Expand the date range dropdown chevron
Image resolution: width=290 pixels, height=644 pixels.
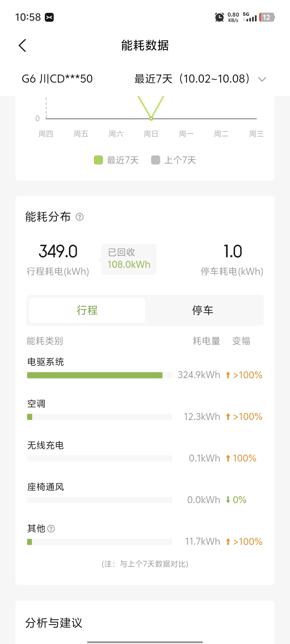(262, 79)
